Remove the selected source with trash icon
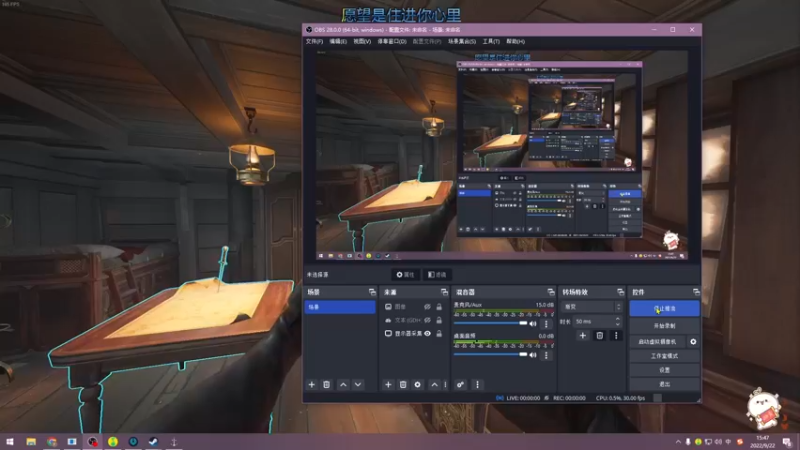Viewport: 800px width, 450px height. [403, 385]
